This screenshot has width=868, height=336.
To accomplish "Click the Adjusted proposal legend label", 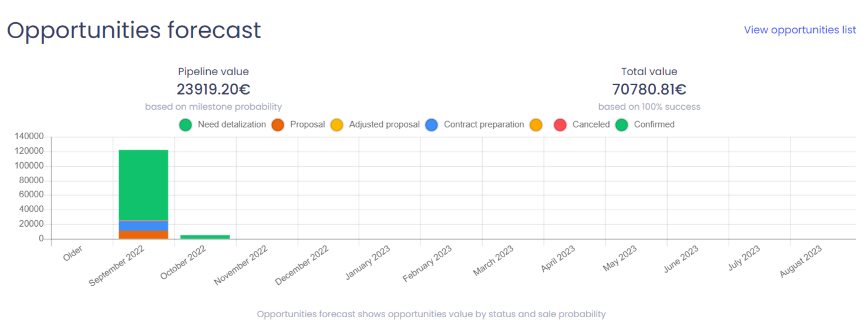I will pos(384,125).
